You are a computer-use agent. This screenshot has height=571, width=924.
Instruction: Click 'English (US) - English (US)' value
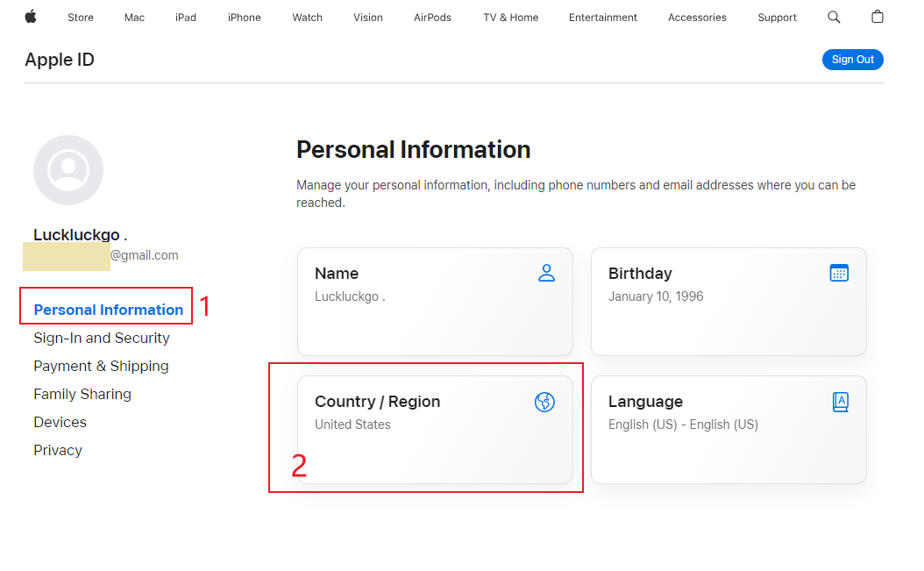(683, 425)
